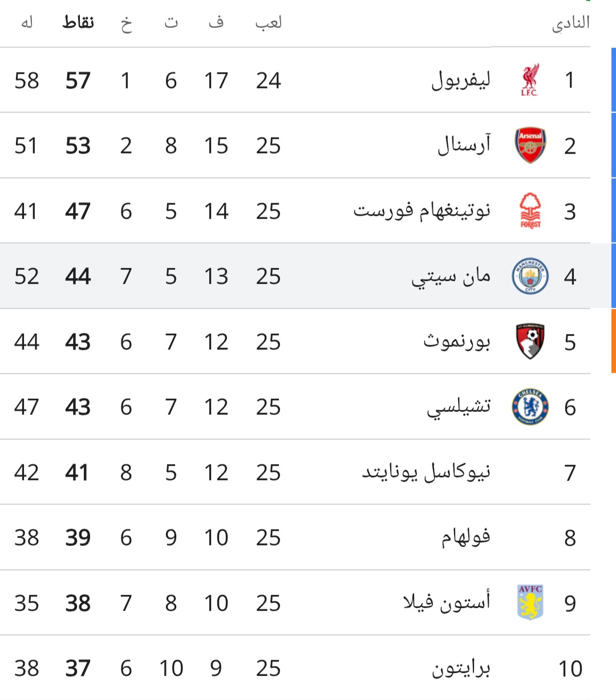Open the آرسنال team link
The width and height of the screenshot is (616, 700).
[464, 145]
